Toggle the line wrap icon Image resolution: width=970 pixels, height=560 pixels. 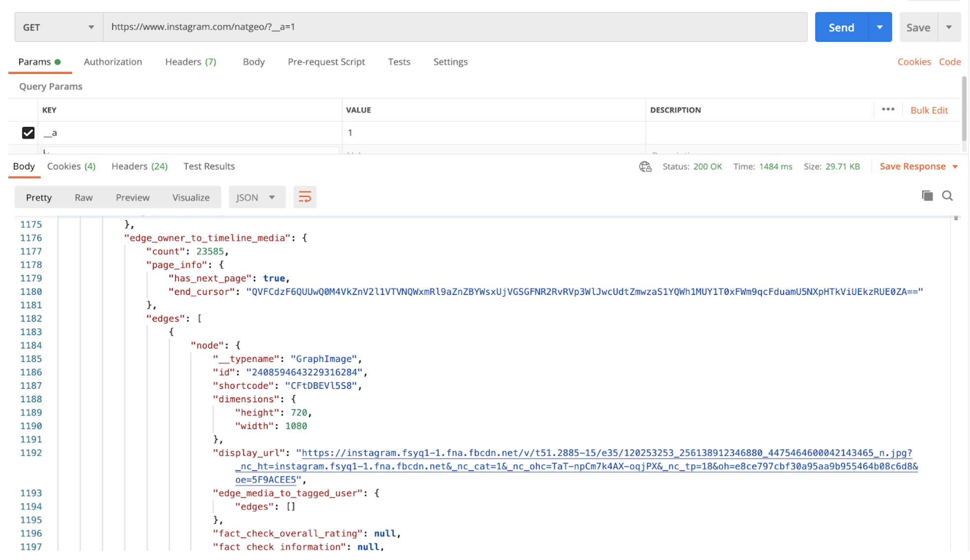305,197
